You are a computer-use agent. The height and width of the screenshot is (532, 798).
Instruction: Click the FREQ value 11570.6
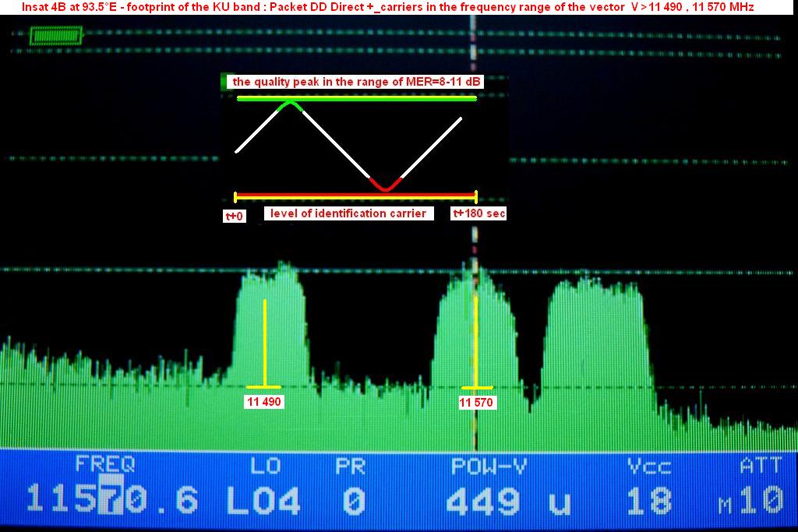(111, 499)
